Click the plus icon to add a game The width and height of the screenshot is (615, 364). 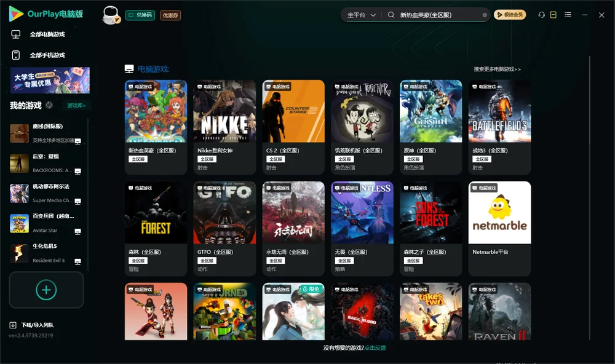(x=46, y=290)
